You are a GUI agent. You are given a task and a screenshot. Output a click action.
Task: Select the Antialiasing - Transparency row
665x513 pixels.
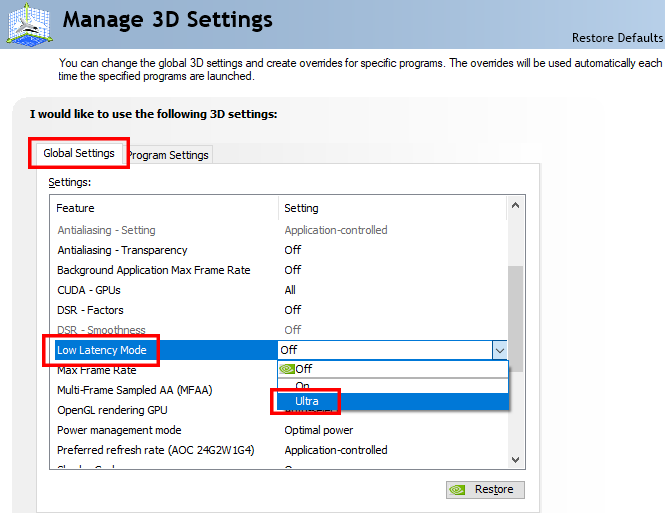(x=122, y=250)
